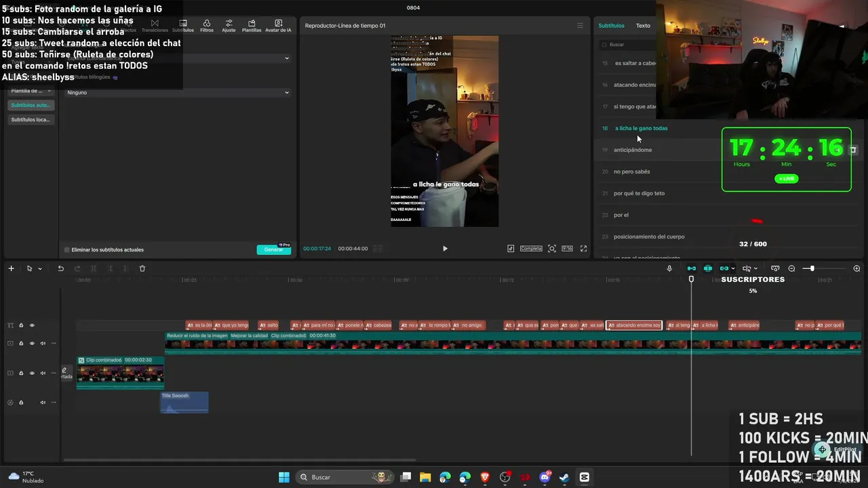
Task: Open the Transiciones panel
Action: coord(155,26)
